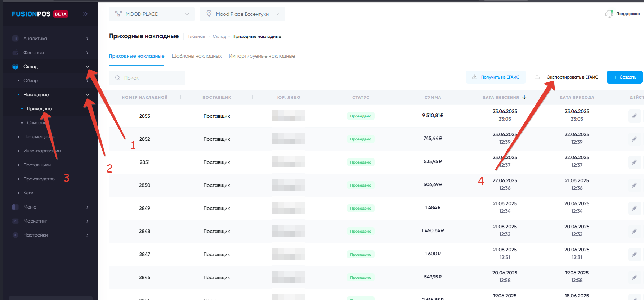The image size is (644, 300).
Task: Edit invoice 2850 with the pencil icon
Action: click(x=634, y=185)
